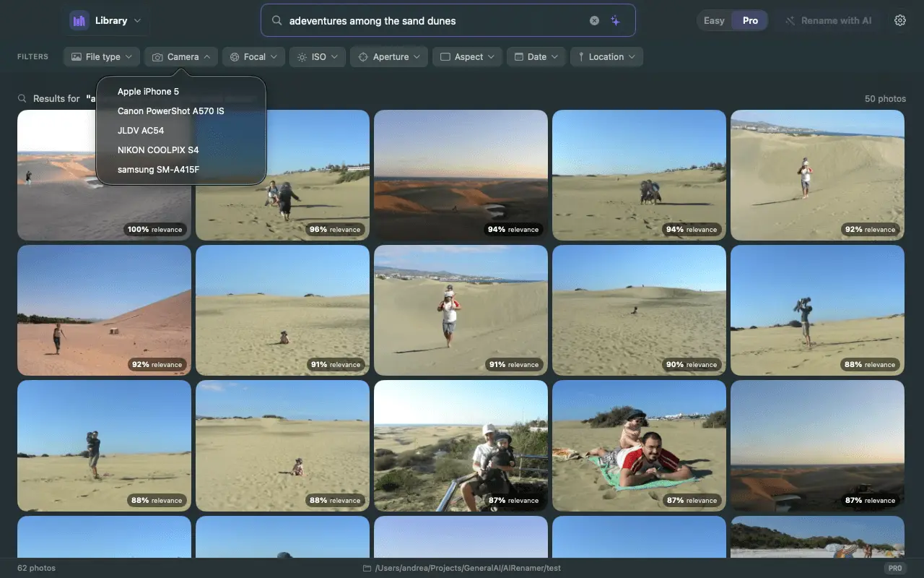Click the AI sparkle icon in search bar

[615, 21]
